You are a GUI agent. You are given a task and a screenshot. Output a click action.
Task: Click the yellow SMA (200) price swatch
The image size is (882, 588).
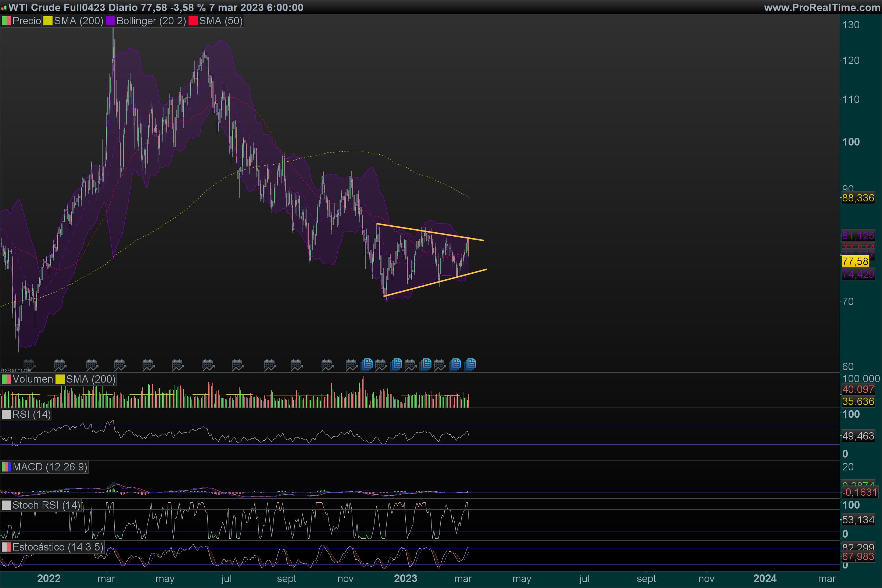48,21
